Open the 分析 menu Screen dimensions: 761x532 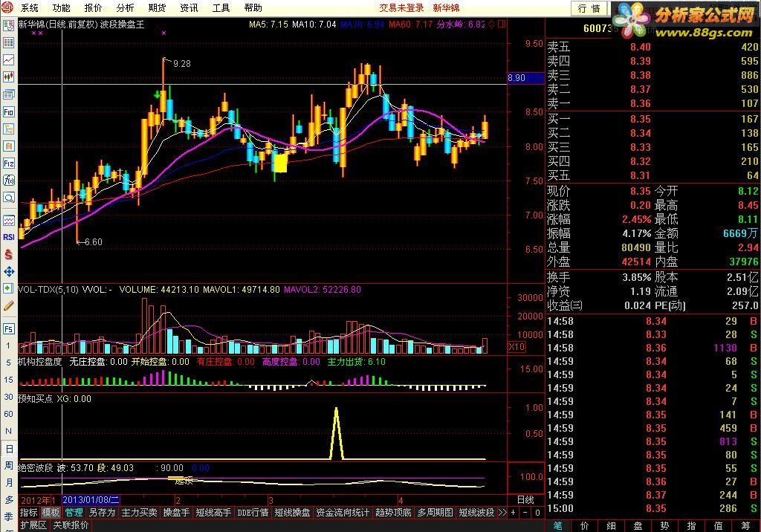pos(125,7)
